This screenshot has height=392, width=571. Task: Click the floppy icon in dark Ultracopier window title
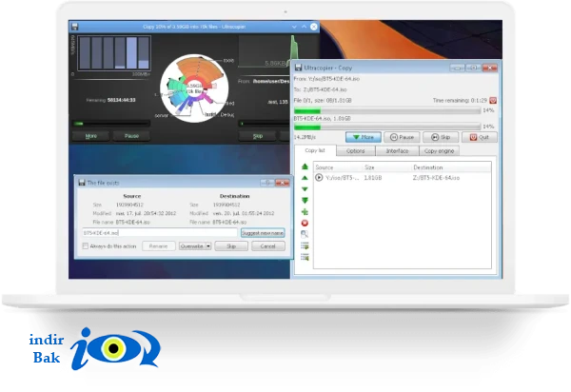click(74, 27)
